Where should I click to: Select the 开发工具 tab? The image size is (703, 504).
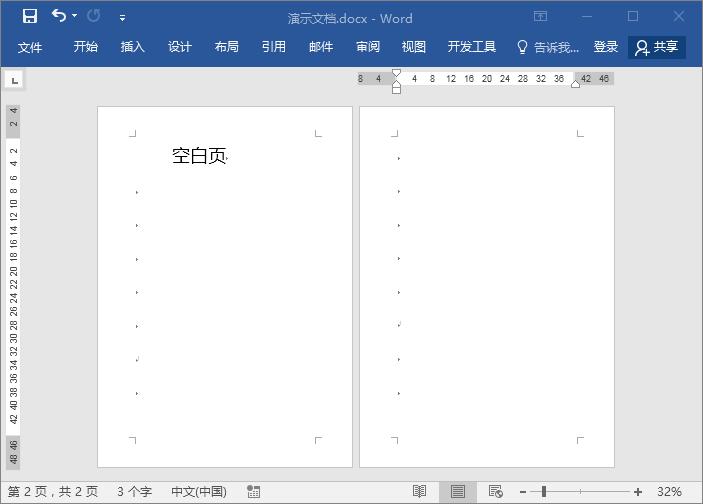coord(472,47)
